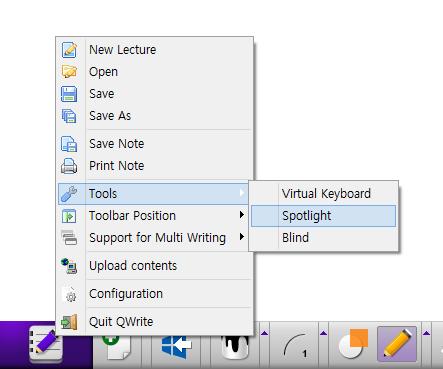The width and height of the screenshot is (443, 369).
Task: Select the line thickness curve tool
Action: point(295,345)
